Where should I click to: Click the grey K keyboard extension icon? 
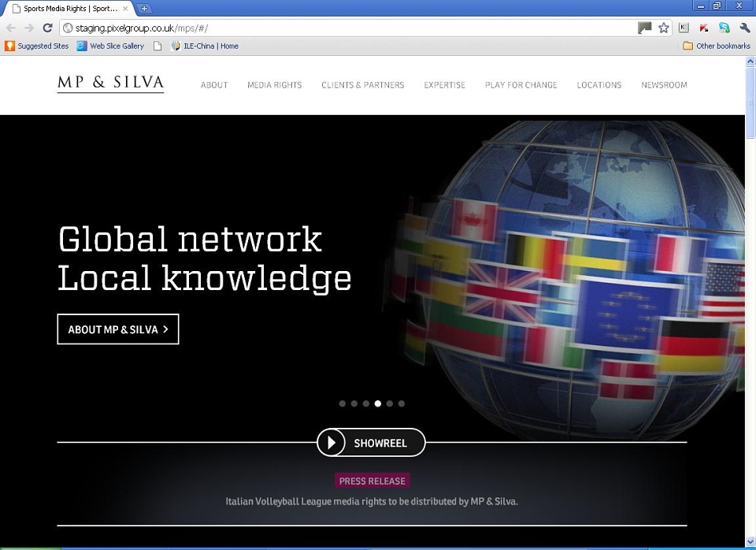pyautogui.click(x=684, y=28)
